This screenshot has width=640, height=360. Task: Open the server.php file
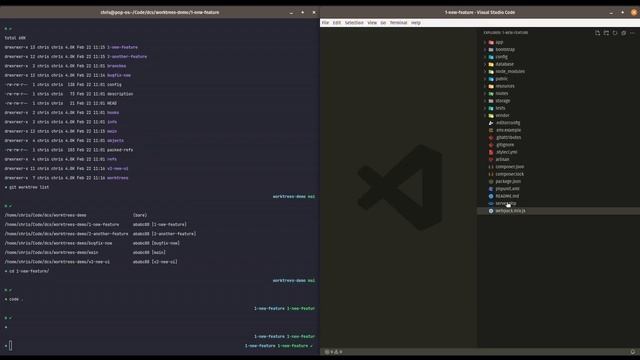pos(506,203)
